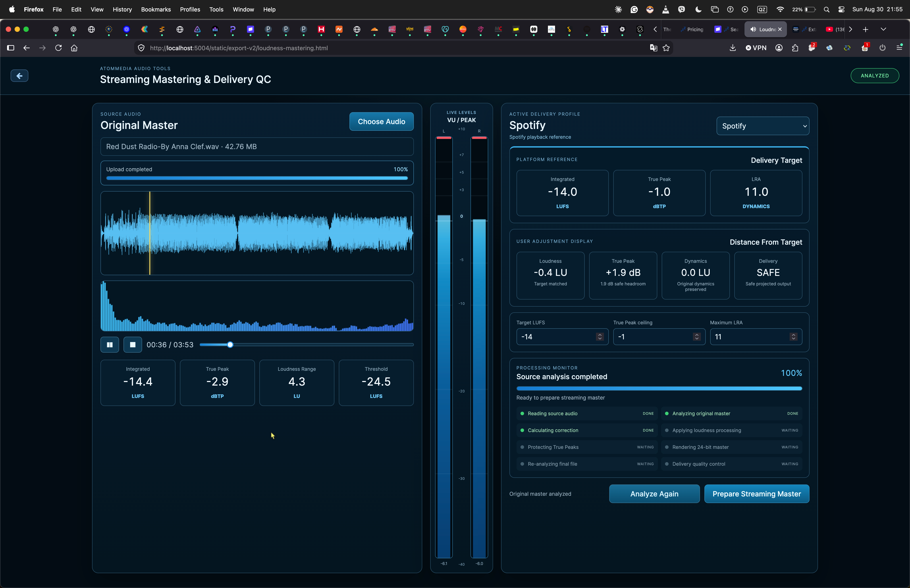Click the translate page icon in address bar

tap(653, 48)
